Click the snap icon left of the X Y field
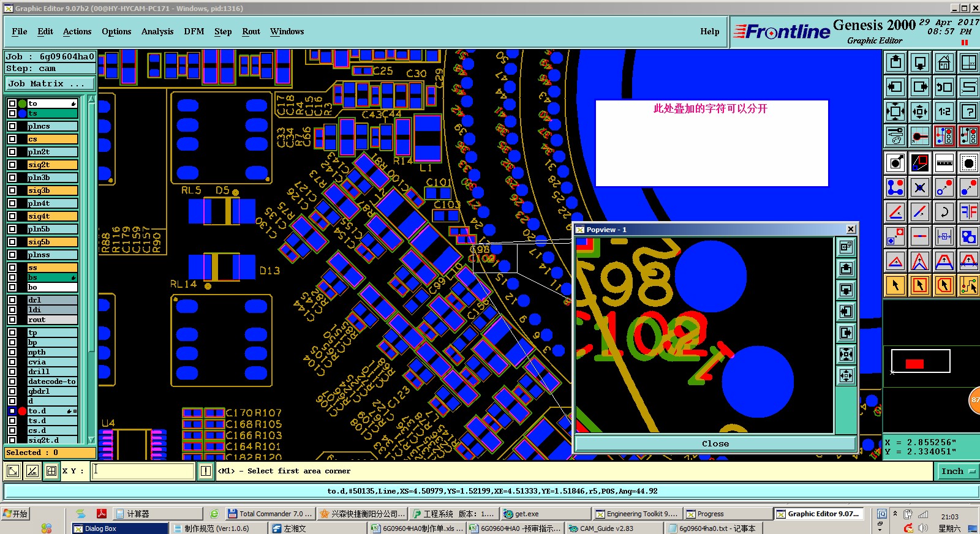Screen dimensions: 980x534 click(13, 471)
